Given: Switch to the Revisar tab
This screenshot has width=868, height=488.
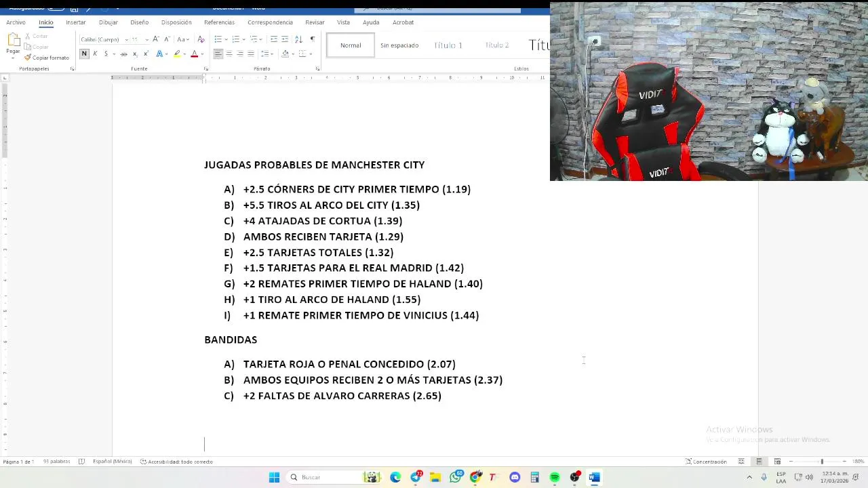Looking at the screenshot, I should pos(315,22).
